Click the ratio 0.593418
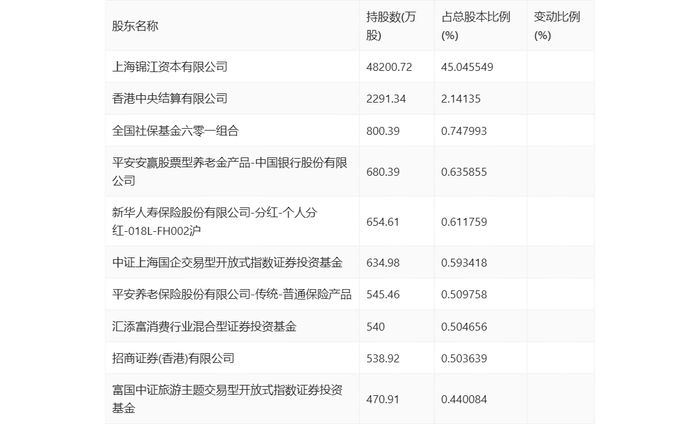 464,262
